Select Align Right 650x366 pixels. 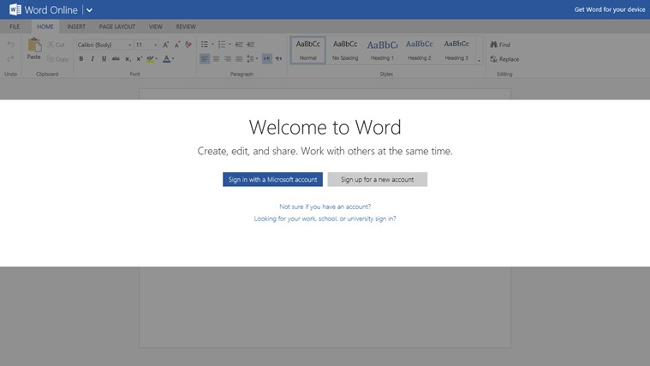coord(228,59)
